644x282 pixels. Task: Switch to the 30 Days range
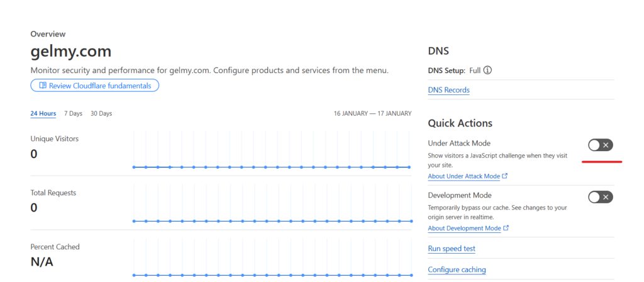101,113
